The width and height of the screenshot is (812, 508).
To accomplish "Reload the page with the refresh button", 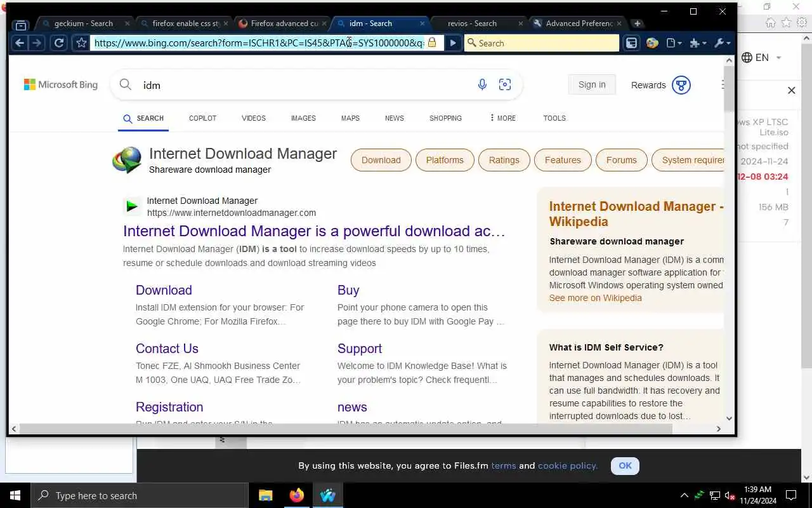I will tap(59, 43).
